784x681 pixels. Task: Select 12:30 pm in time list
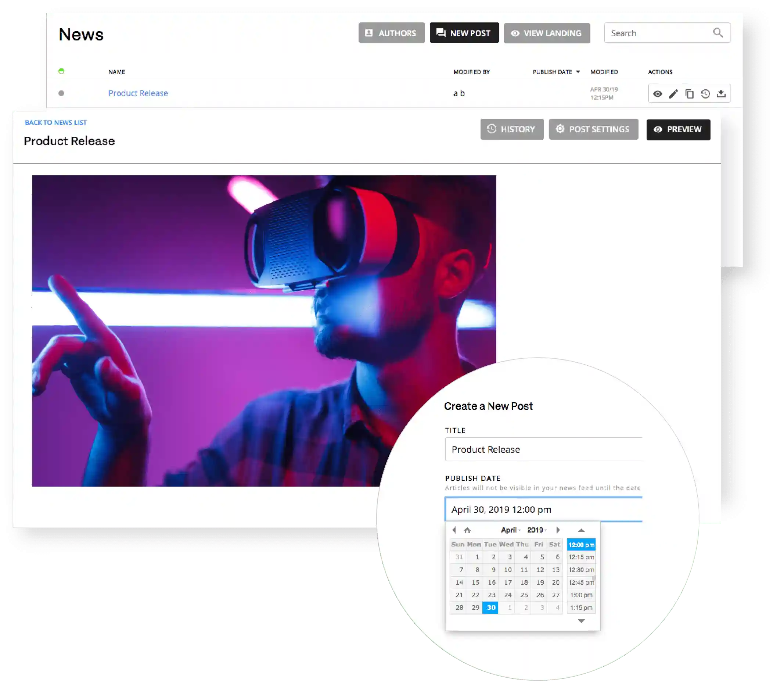click(581, 570)
